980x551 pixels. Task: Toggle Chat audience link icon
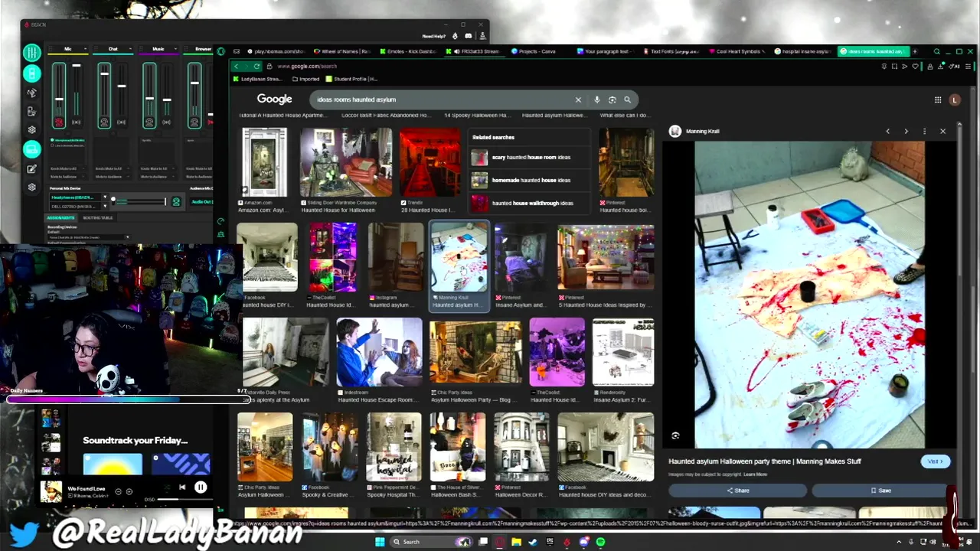point(121,122)
